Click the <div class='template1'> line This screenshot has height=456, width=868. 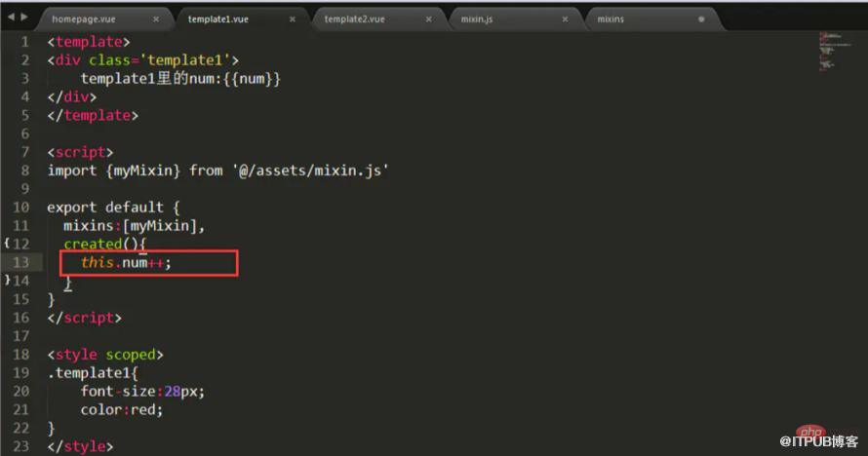(142, 59)
